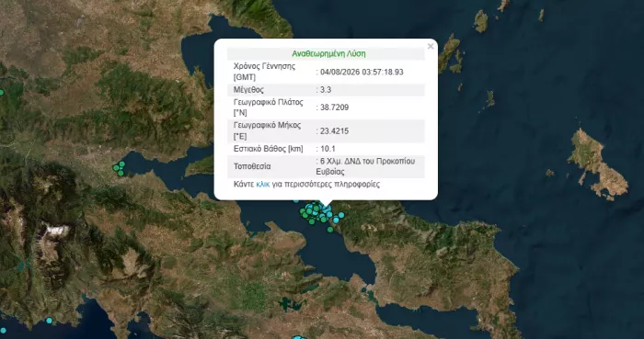Open the leftmost green marker of the western trio

pos(116,167)
